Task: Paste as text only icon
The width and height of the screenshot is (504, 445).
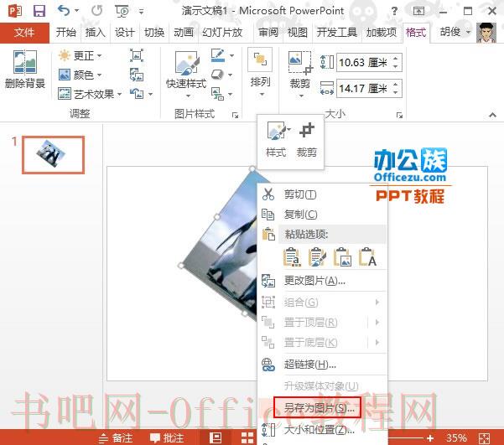Action: tap(367, 257)
